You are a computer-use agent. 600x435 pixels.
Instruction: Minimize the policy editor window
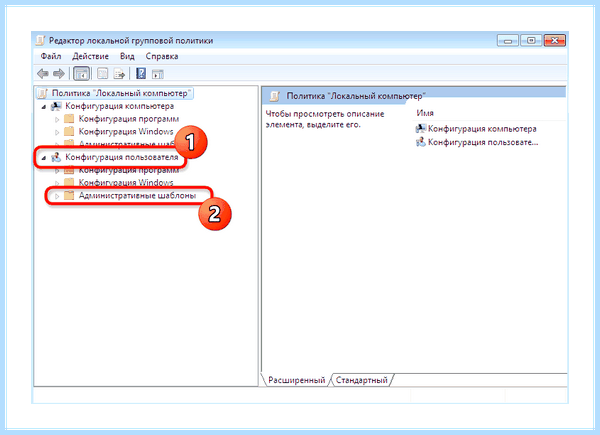click(x=508, y=40)
